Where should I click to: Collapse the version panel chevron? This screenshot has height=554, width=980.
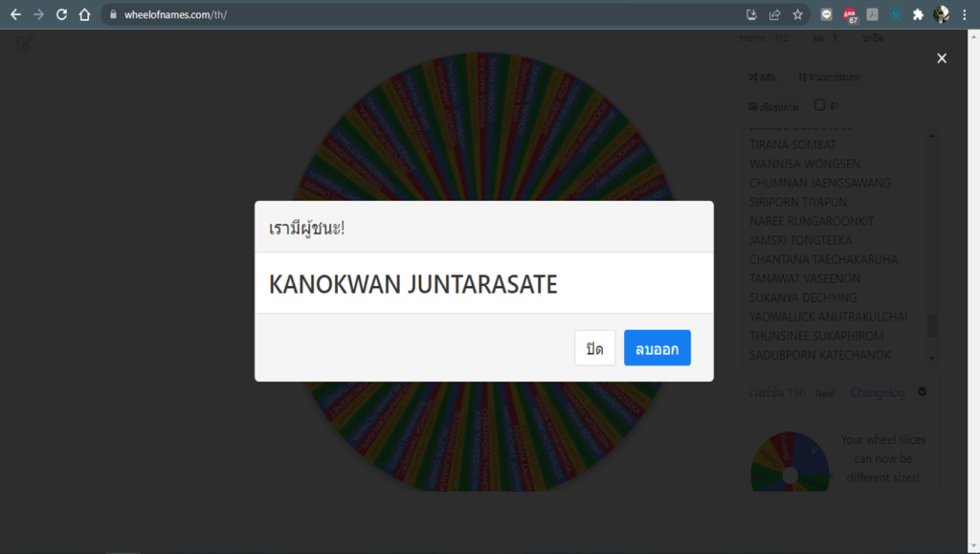point(922,391)
